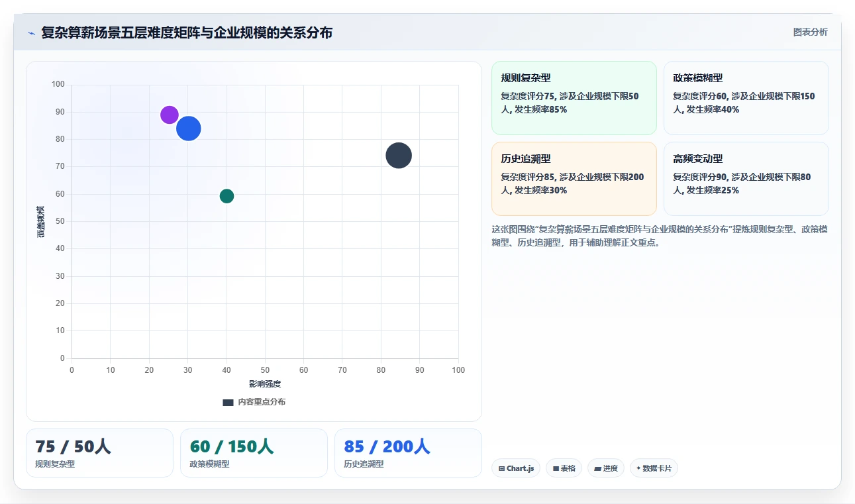
Task: Click the page title about 复杂算薪场景
Action: click(187, 32)
